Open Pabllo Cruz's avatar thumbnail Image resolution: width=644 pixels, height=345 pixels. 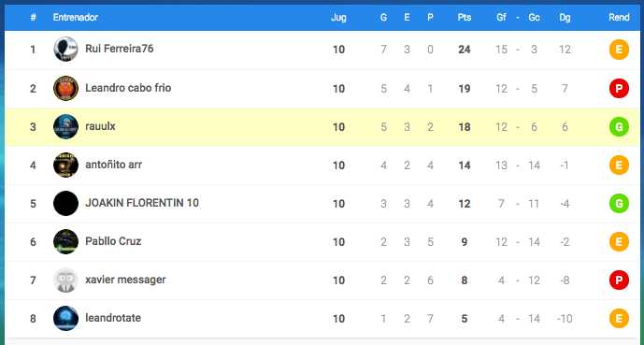tap(65, 242)
